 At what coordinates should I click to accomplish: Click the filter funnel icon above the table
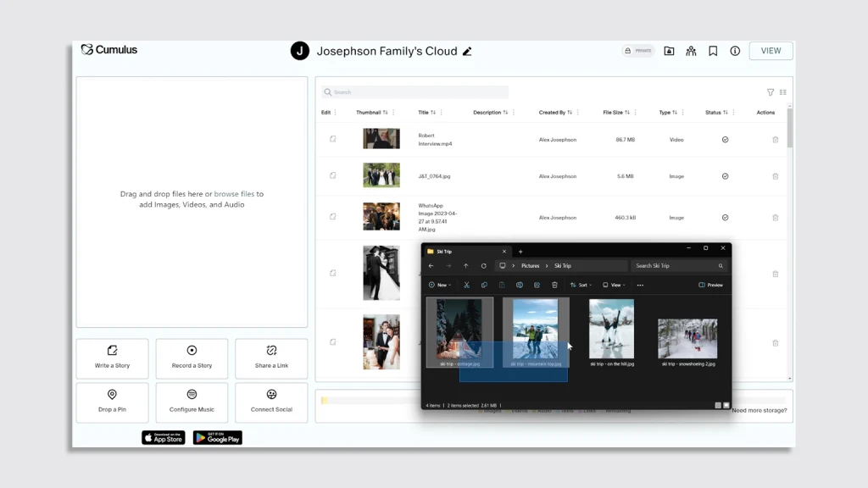click(x=771, y=92)
